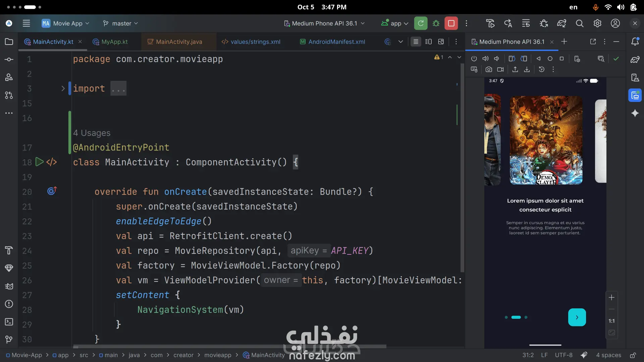644x362 pixels.
Task: Open the Logcat tool window
Action: click(9, 286)
